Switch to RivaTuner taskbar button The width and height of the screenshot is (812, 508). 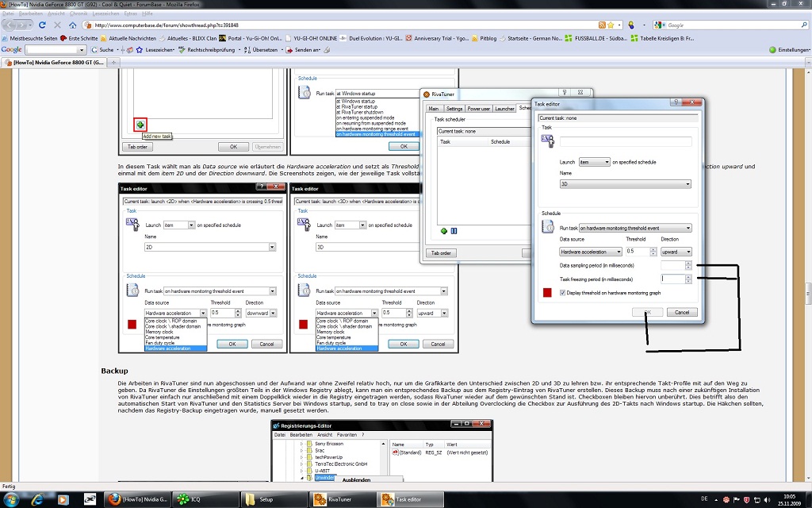click(344, 500)
